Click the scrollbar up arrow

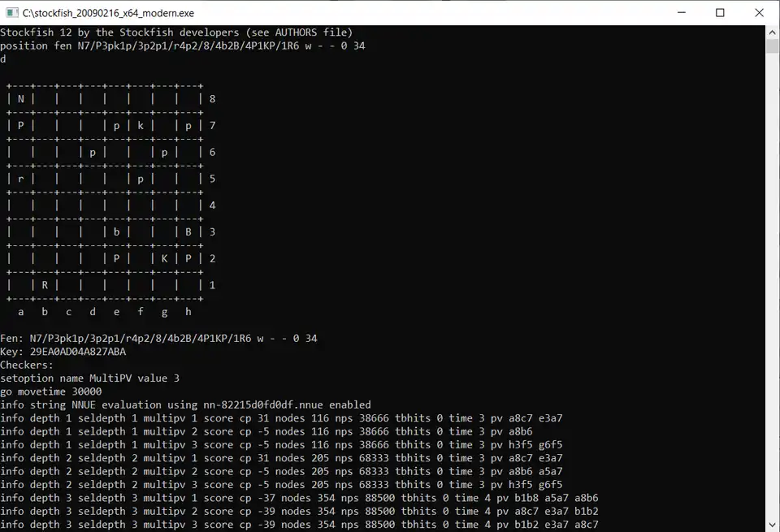point(772,33)
